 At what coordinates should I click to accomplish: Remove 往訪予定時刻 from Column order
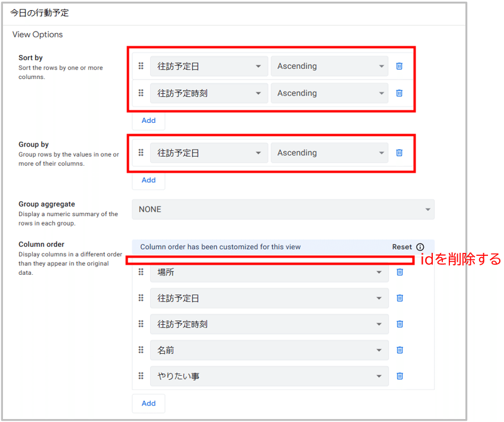(x=400, y=324)
